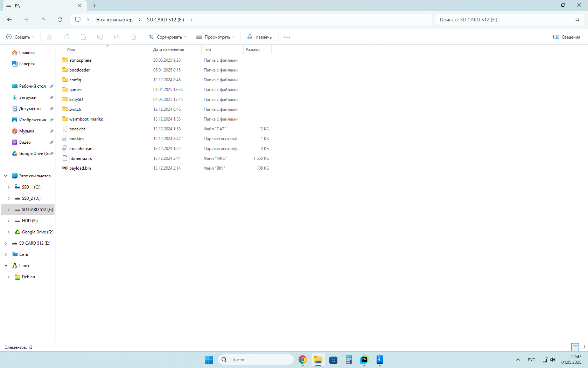Go up one folder level
Viewport: 588px width, 368px height.
pos(43,20)
